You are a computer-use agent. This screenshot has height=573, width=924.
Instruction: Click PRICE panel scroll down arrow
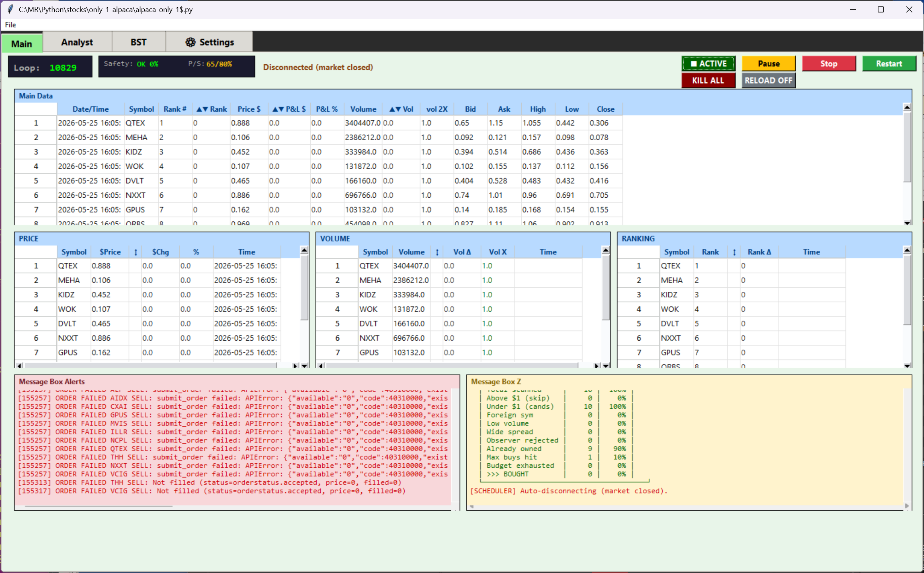pos(304,366)
